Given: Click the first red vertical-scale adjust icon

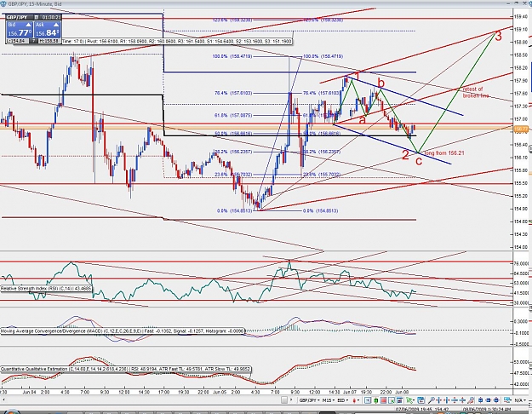Looking at the screenshot, I should [455, 400].
